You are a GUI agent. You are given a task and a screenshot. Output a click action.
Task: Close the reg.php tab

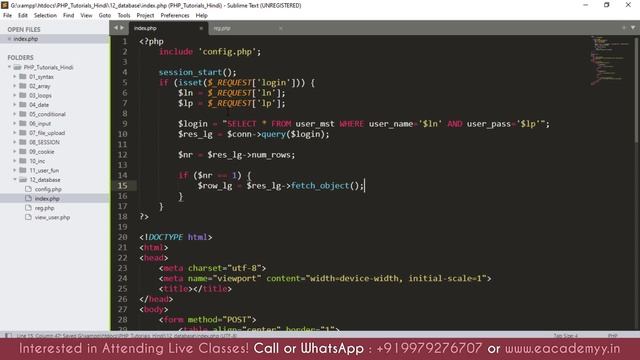tap(280, 28)
